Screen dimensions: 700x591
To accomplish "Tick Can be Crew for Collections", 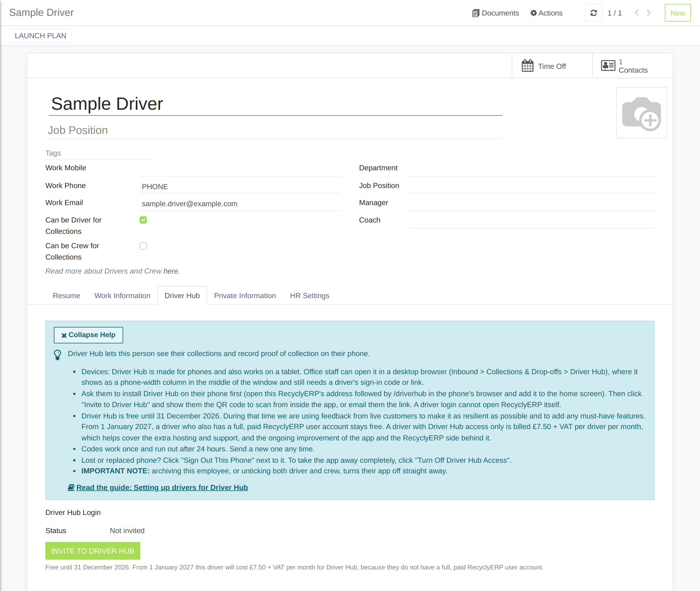I will point(143,246).
